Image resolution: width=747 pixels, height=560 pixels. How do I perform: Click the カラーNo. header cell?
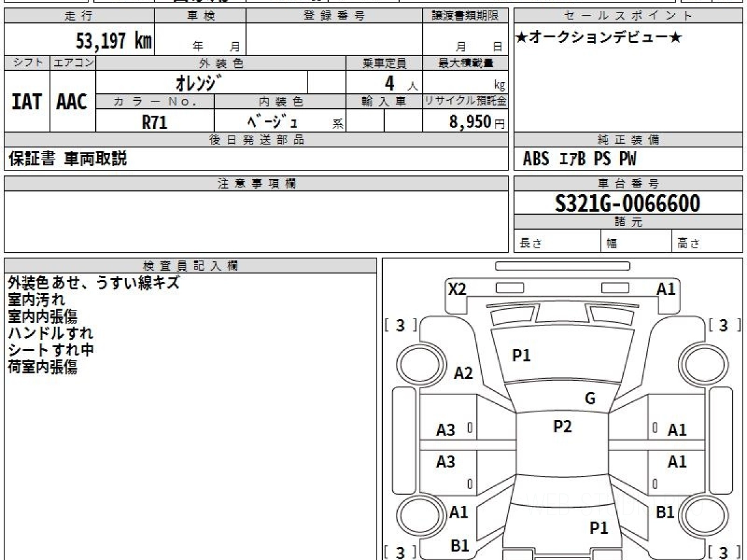pyautogui.click(x=155, y=102)
